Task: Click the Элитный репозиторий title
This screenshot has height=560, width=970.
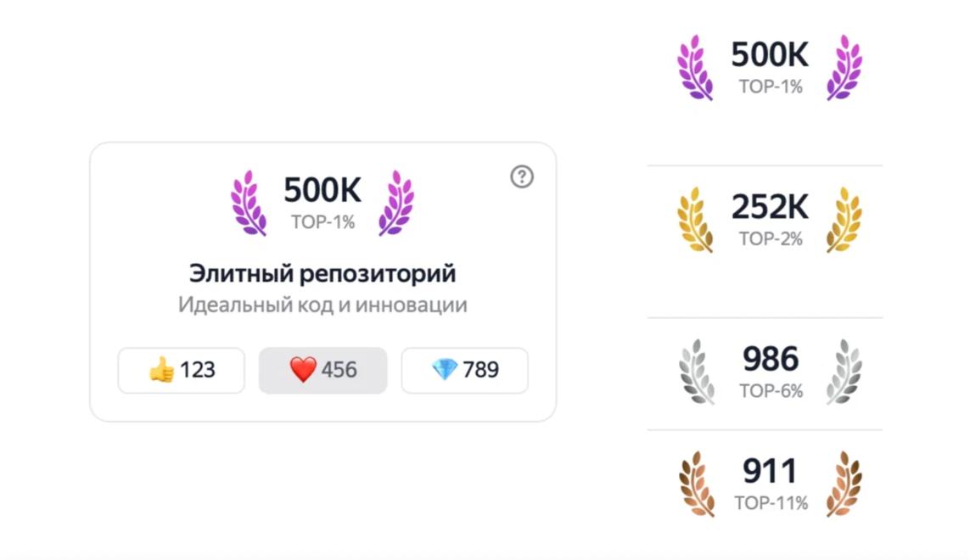Action: pyautogui.click(x=322, y=273)
